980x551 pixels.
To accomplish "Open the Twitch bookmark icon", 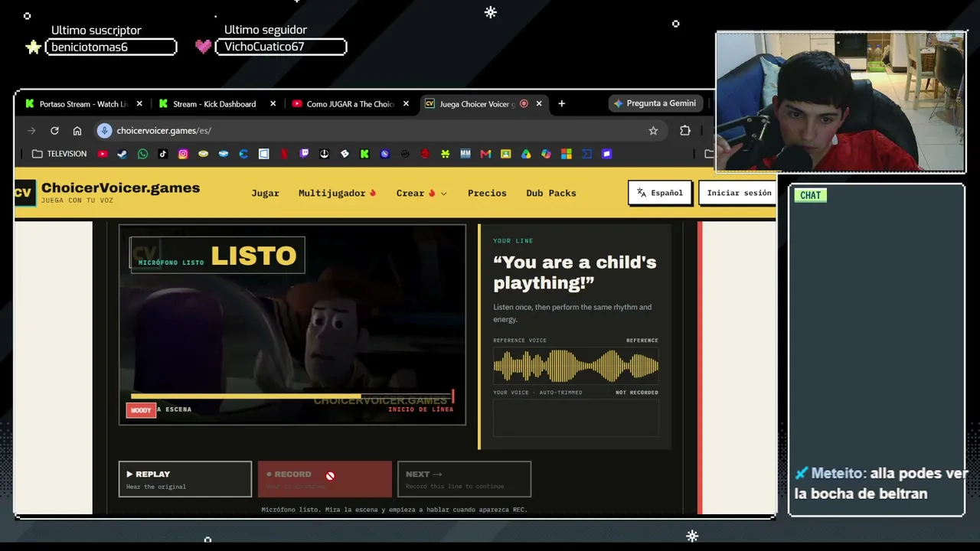I will coord(304,154).
